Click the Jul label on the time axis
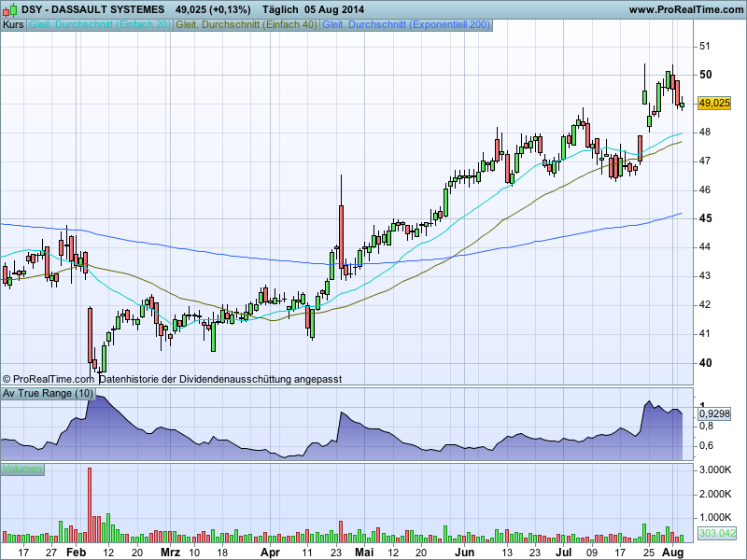747x560 pixels. click(x=564, y=553)
